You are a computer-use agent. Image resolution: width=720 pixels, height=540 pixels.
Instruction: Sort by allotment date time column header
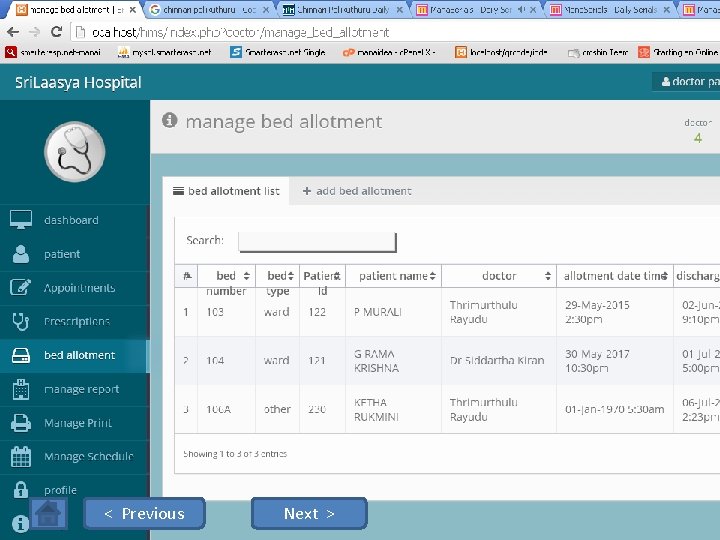point(615,276)
